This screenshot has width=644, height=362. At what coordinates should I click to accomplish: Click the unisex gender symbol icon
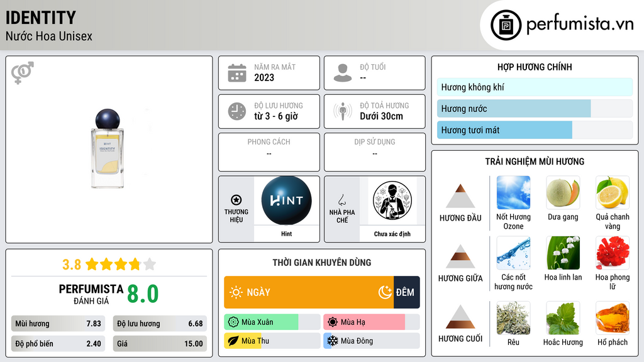point(22,73)
